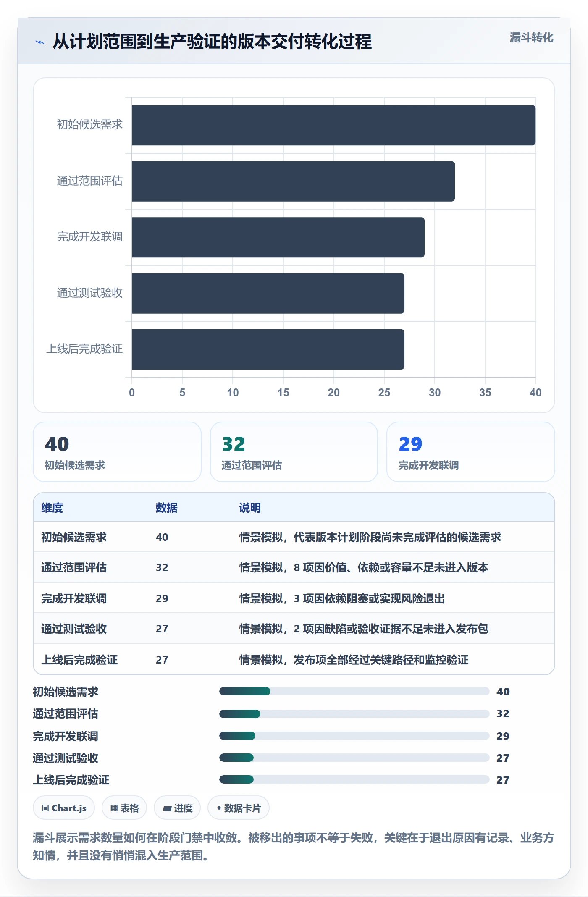
Task: Click description about 8 项因价值、依赖
Action: [364, 567]
